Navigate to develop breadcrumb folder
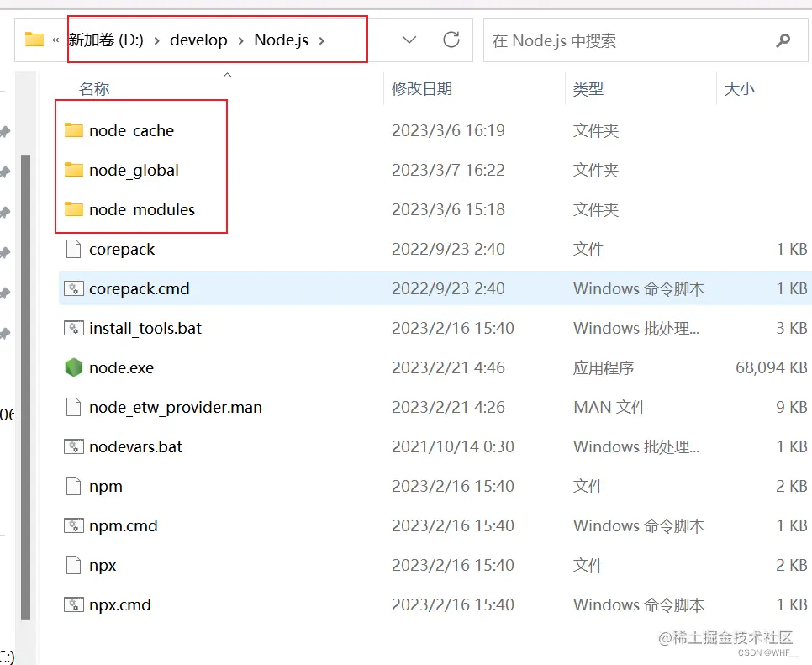812x665 pixels. pos(198,40)
